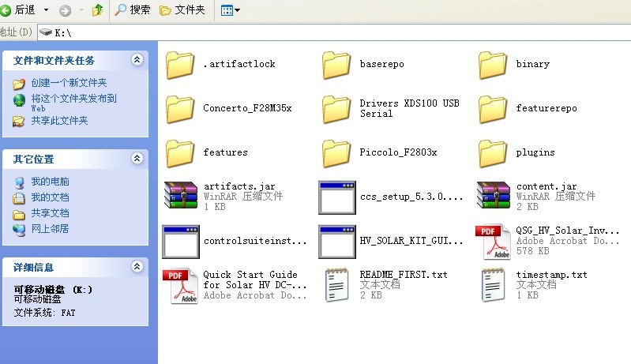631x364 pixels.
Task: Select the timestamp.txt file icon
Action: (x=494, y=285)
